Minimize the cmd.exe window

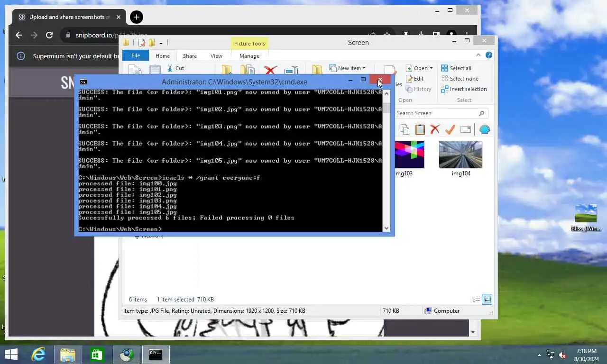(350, 80)
